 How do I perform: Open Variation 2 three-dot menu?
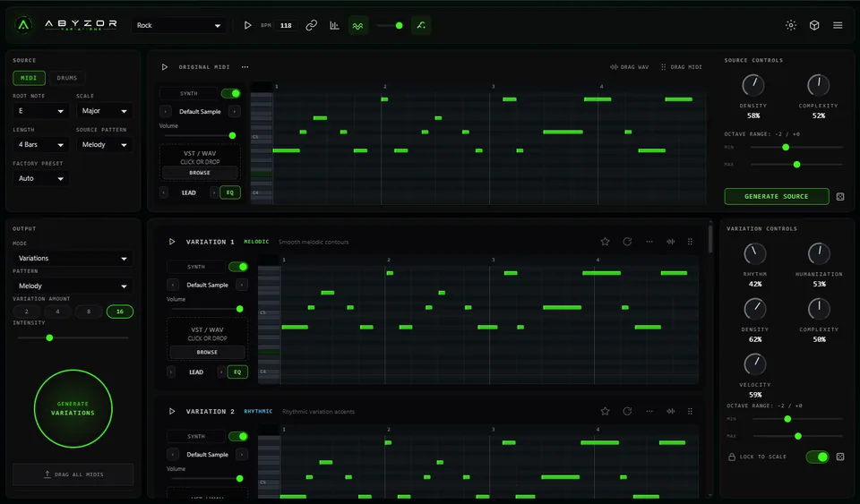coord(649,412)
